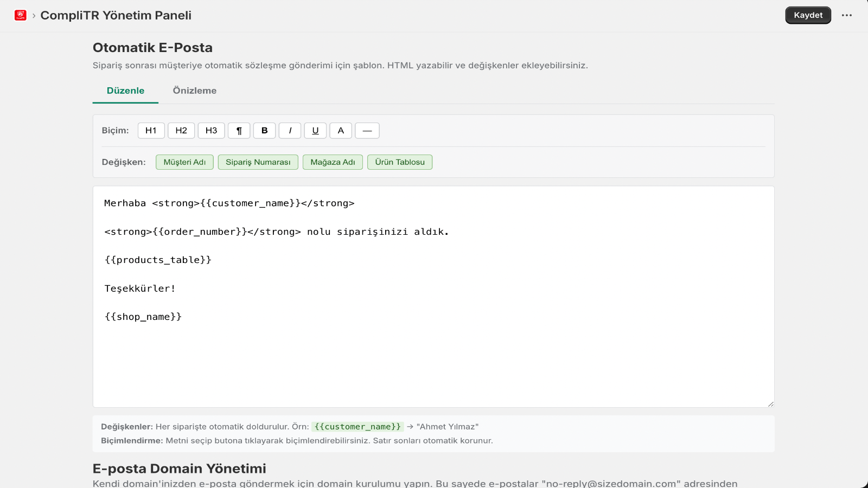Open the three-dot overflow menu
This screenshot has width=868, height=488.
pos(847,15)
